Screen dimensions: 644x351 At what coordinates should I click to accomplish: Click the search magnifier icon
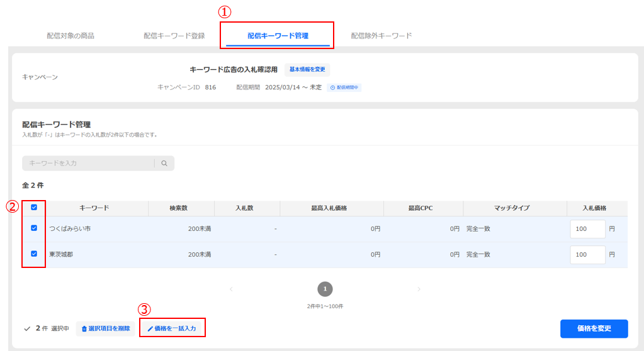click(164, 164)
